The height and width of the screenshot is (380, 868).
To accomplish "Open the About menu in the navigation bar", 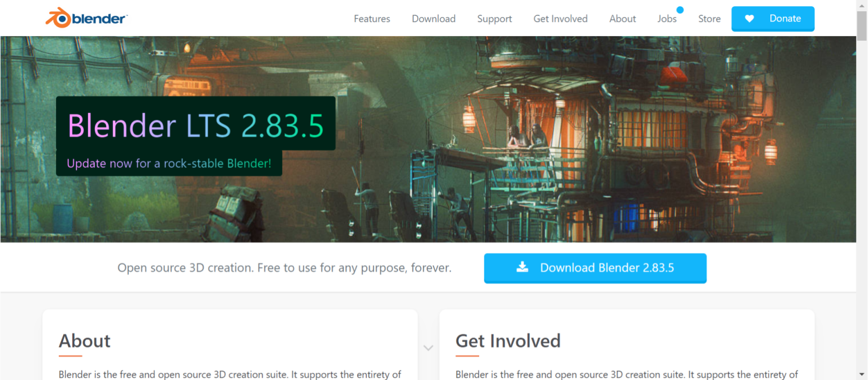I will pos(622,19).
